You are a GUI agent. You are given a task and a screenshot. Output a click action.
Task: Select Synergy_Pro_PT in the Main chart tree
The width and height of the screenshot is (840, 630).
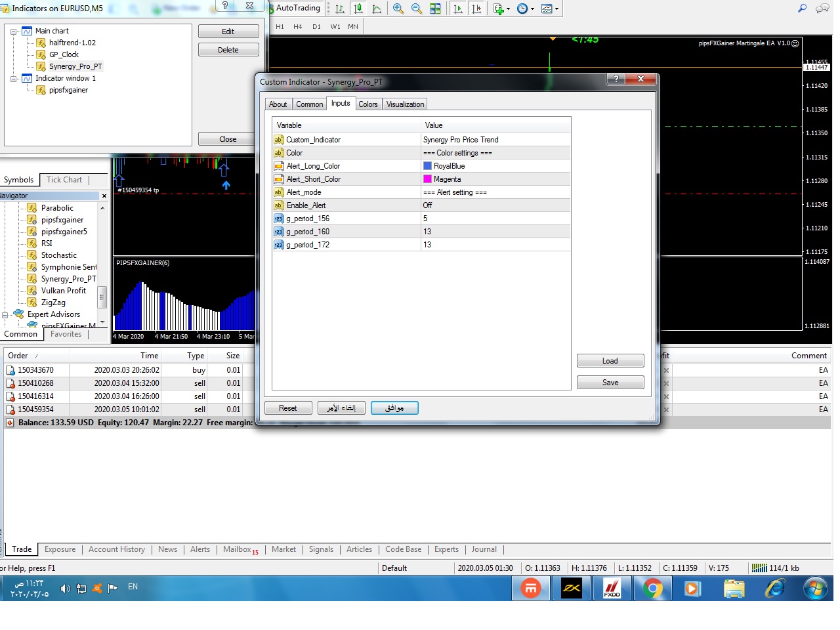tap(75, 66)
